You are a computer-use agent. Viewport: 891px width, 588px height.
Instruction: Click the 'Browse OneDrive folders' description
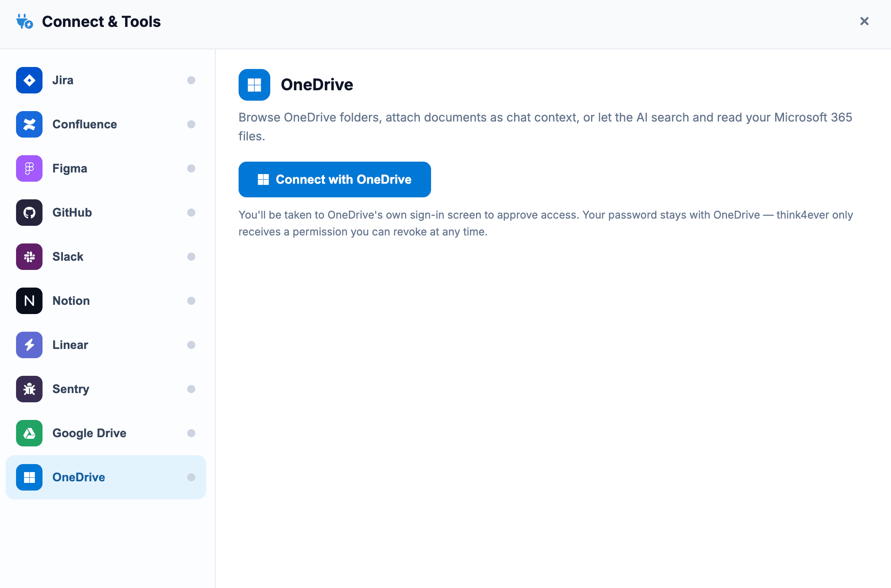(x=545, y=127)
